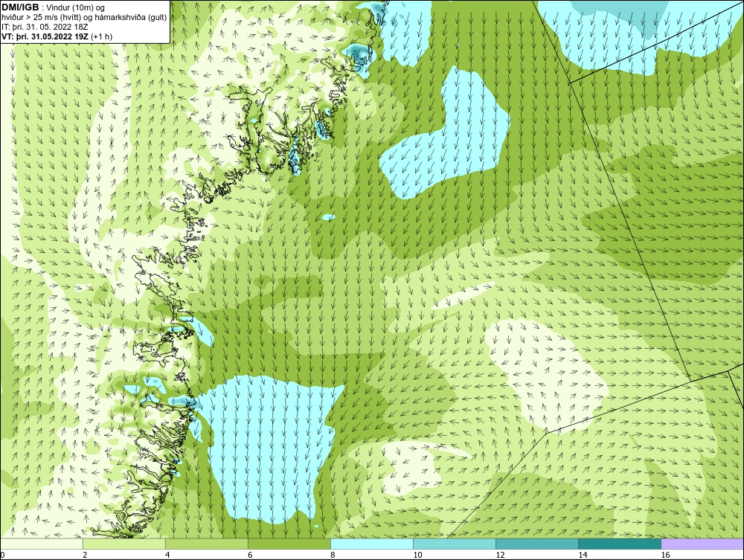Image resolution: width=744 pixels, height=560 pixels.
Task: Click the 4–6 m/s green legend swatch
Action: (206, 544)
